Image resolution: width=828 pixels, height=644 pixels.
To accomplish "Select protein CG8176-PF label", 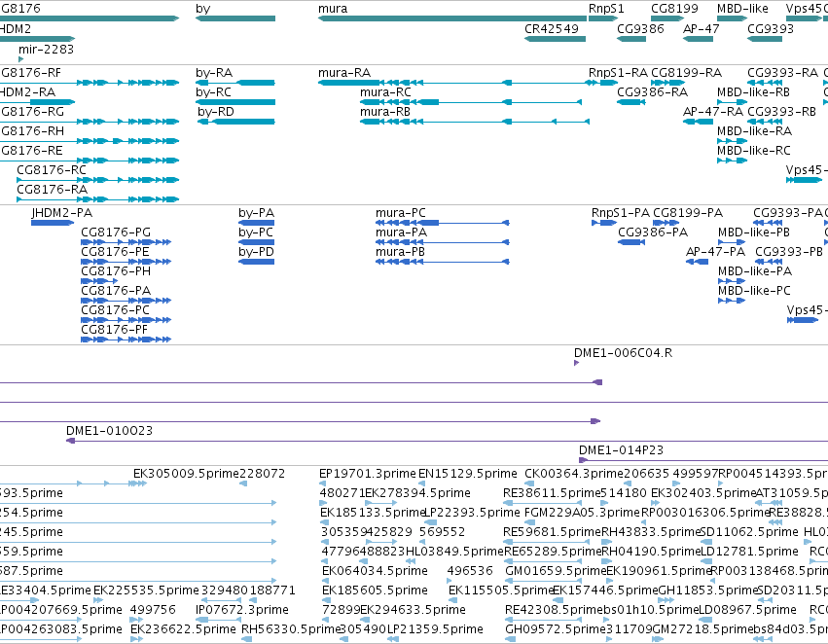I will tap(115, 331).
